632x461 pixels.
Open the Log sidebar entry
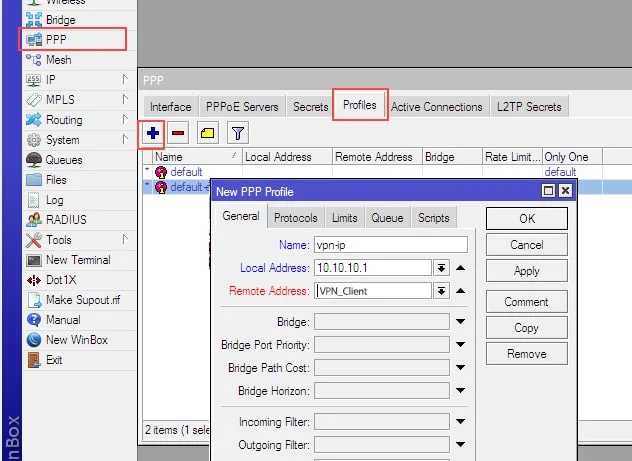(55, 200)
